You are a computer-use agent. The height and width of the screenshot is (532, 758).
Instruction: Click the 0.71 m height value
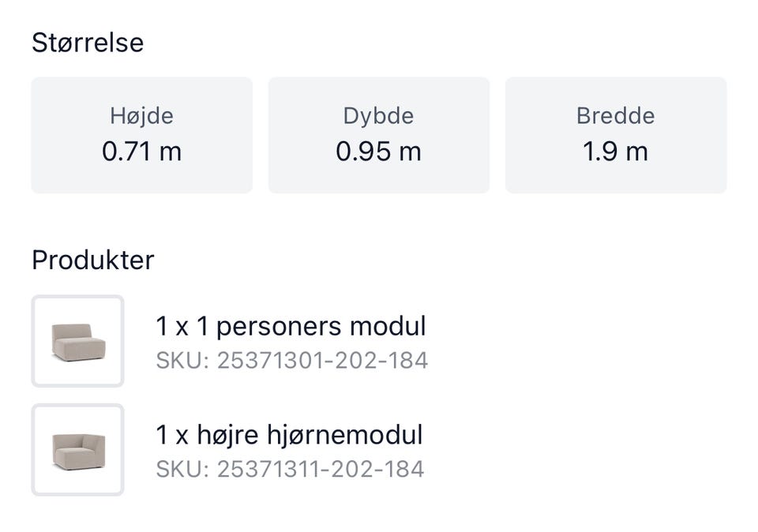pyautogui.click(x=141, y=151)
